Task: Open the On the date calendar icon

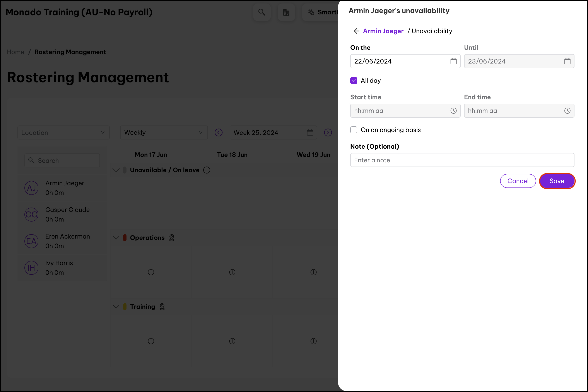Action: click(453, 61)
